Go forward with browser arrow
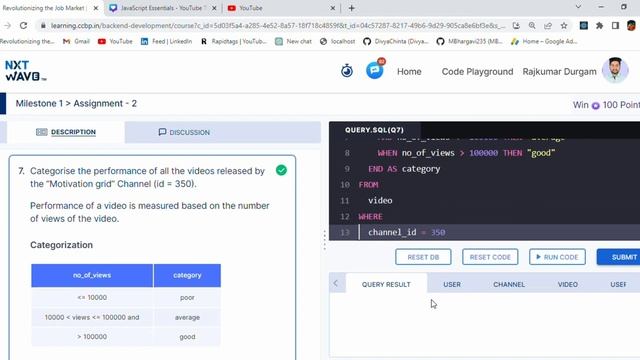This screenshot has height=360, width=640. click(x=7, y=25)
